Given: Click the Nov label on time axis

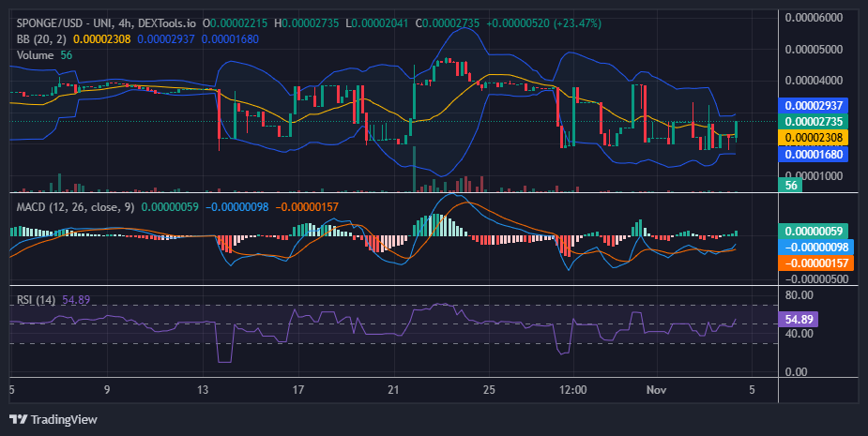Looking at the screenshot, I should [x=657, y=389].
